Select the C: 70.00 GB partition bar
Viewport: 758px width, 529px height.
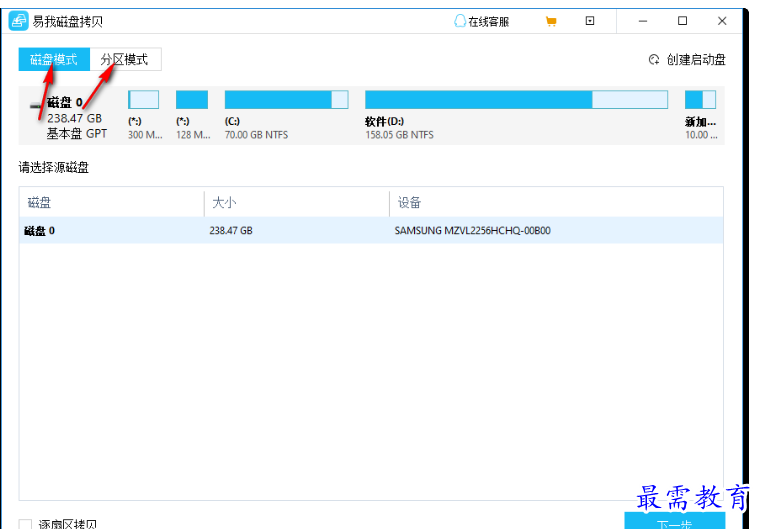tap(287, 100)
